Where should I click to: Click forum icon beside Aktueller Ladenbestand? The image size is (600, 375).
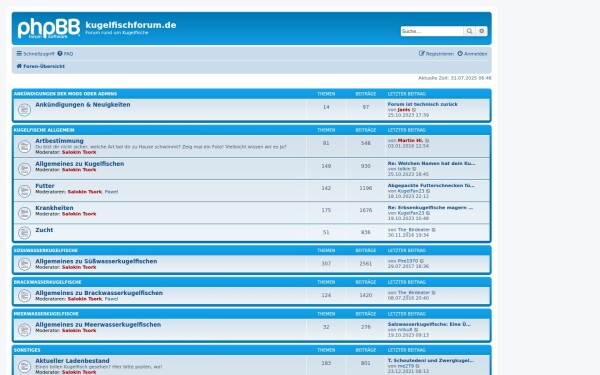tap(24, 366)
